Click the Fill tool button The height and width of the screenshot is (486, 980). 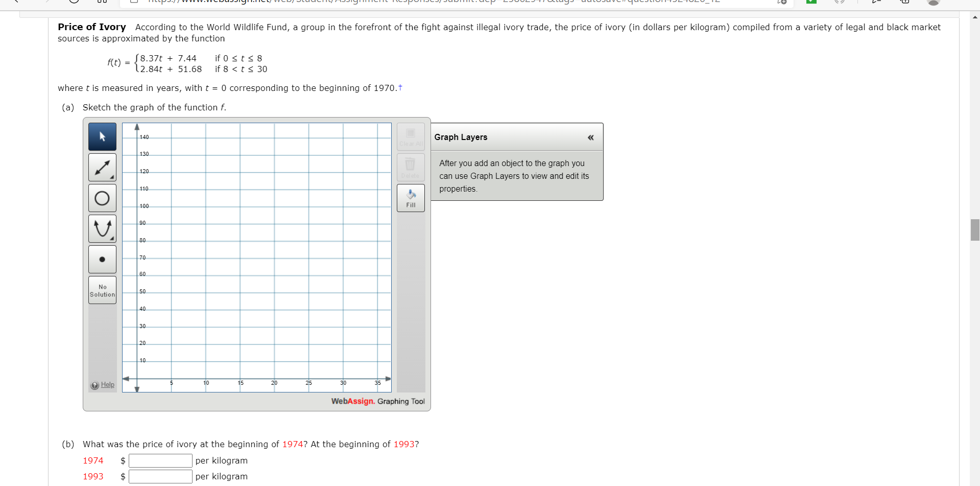tap(411, 198)
